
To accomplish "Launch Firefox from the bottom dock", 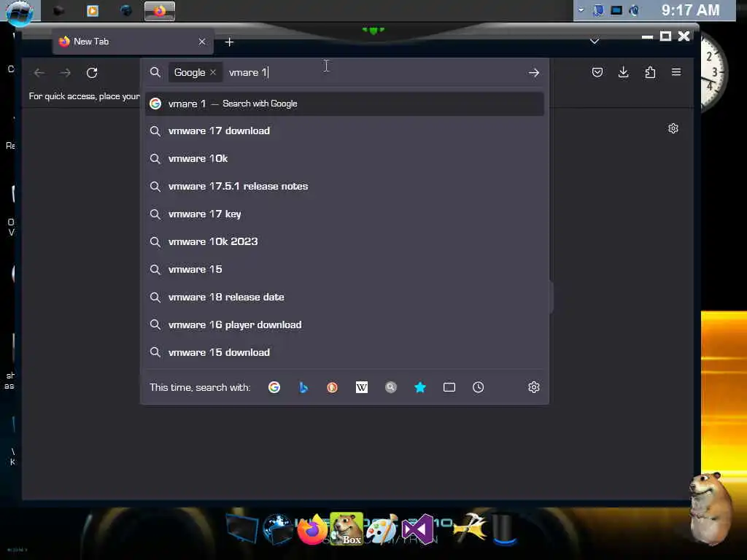I will [312, 529].
